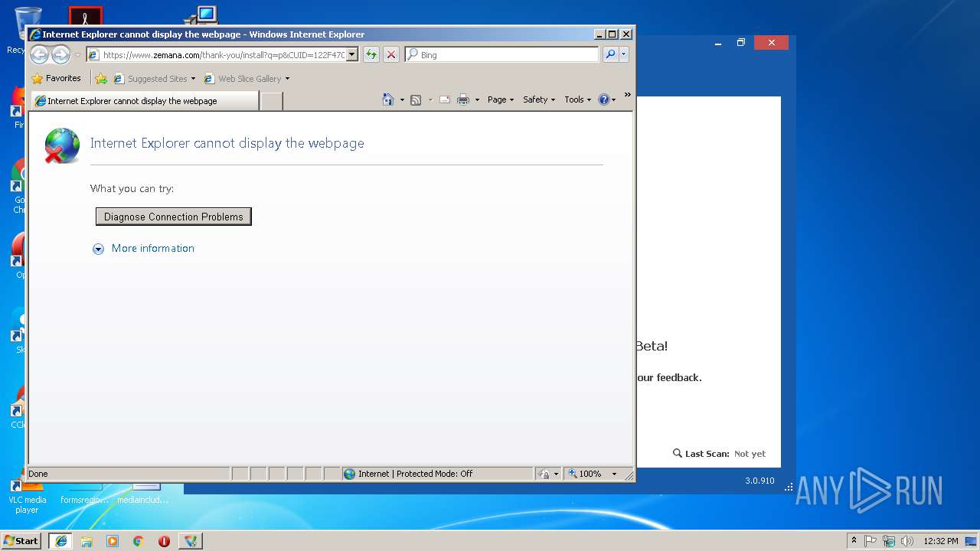The image size is (980, 551).
Task: Click the Home icon in command bar
Action: click(388, 99)
